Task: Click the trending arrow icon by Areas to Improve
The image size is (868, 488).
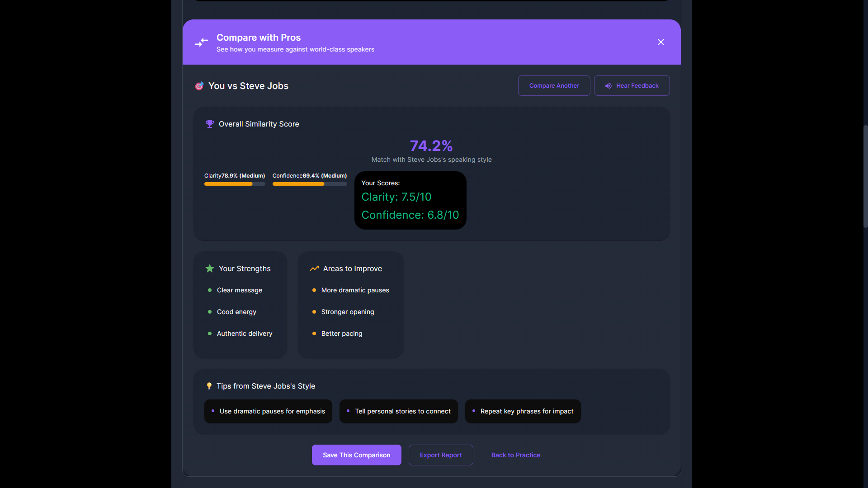Action: (314, 268)
